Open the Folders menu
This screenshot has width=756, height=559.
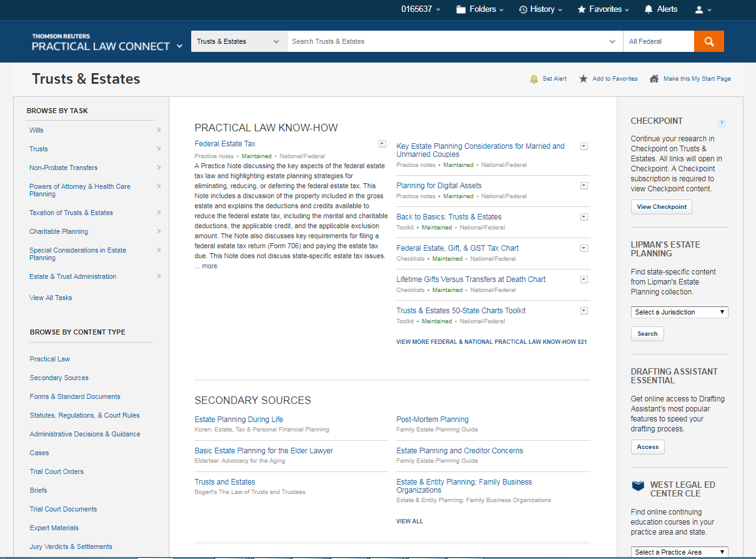pos(479,9)
